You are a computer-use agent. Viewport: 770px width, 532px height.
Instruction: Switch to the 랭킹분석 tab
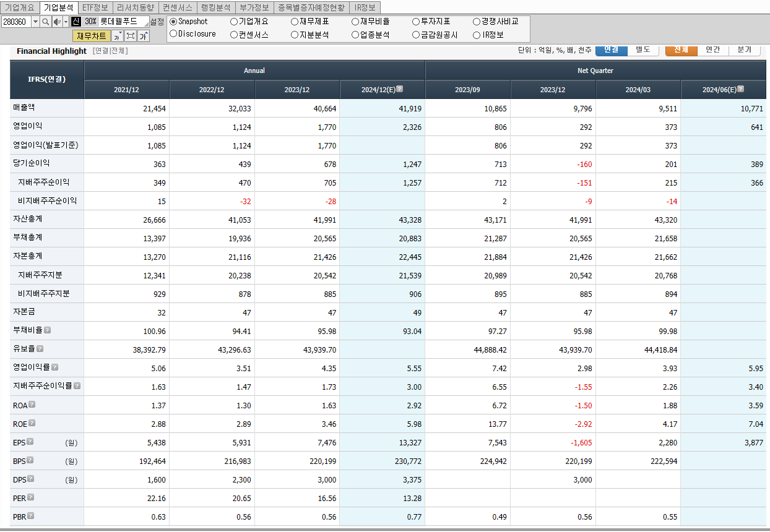216,7
